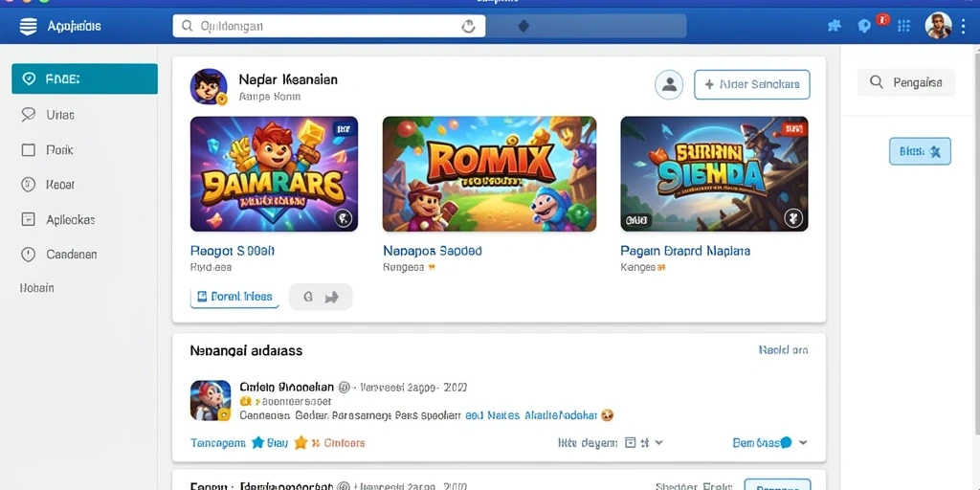The width and height of the screenshot is (980, 490).
Task: Expand the chevron next to Iite dayem
Action: point(658,442)
